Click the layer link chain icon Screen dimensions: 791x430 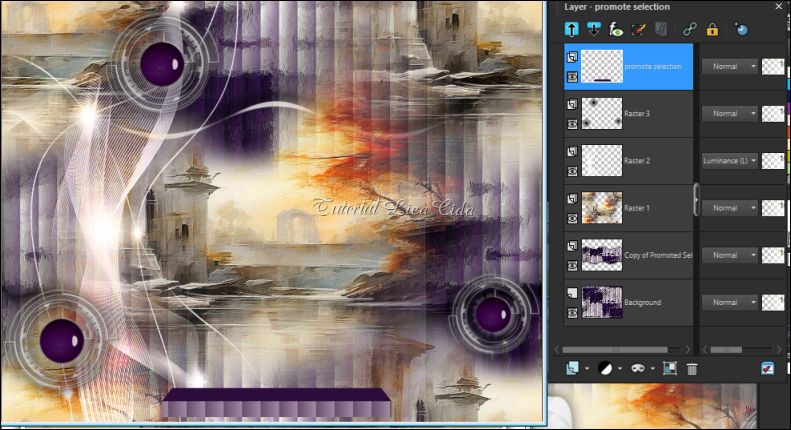tap(688, 29)
